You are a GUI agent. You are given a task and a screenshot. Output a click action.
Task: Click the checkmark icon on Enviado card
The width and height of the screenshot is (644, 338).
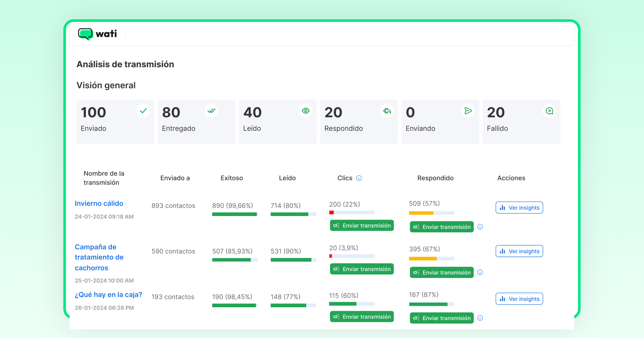coord(143,111)
